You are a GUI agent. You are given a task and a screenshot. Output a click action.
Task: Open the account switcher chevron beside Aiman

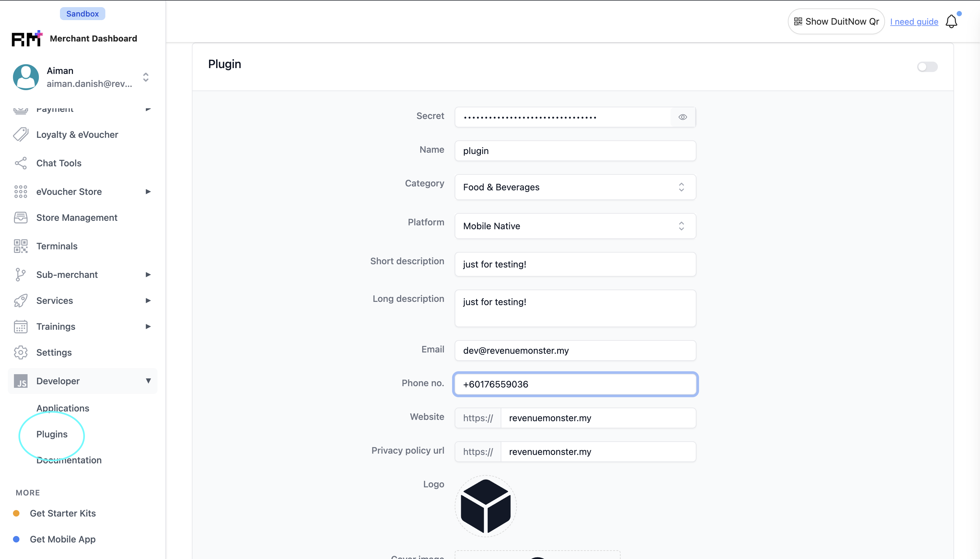(146, 77)
